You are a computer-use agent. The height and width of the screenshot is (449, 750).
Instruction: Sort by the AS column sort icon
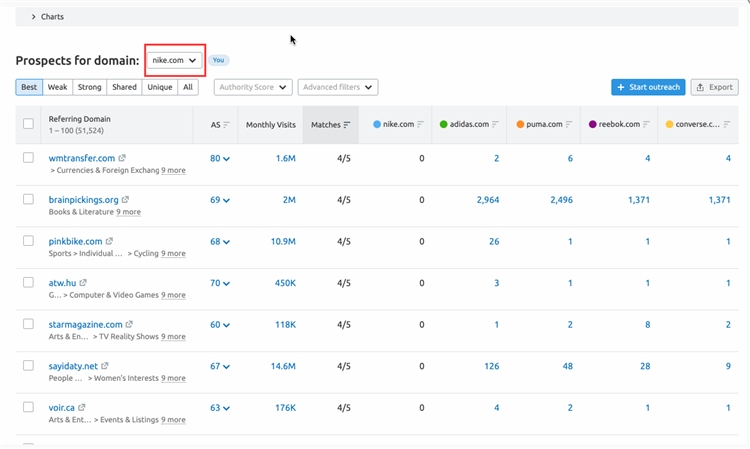227,125
